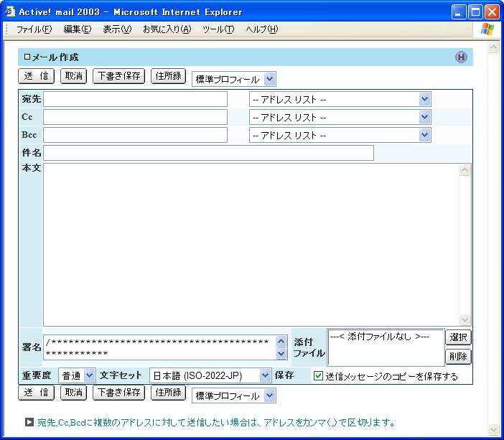Viewport: 504px width, 440px height.
Task: Toggle save copy of sent message checkbox
Action: point(318,375)
